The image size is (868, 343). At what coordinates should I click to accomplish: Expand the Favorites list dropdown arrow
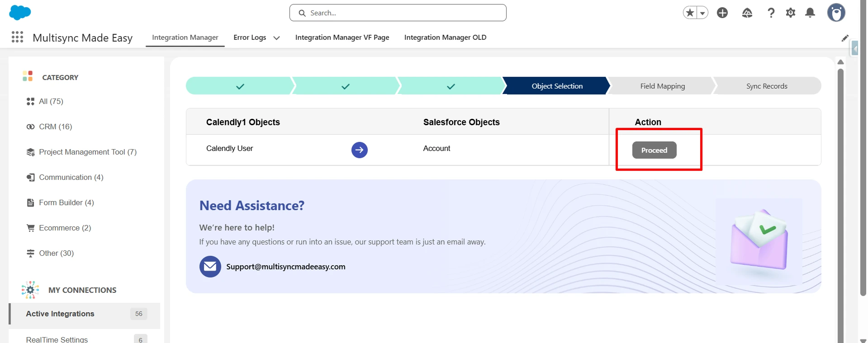click(x=702, y=13)
